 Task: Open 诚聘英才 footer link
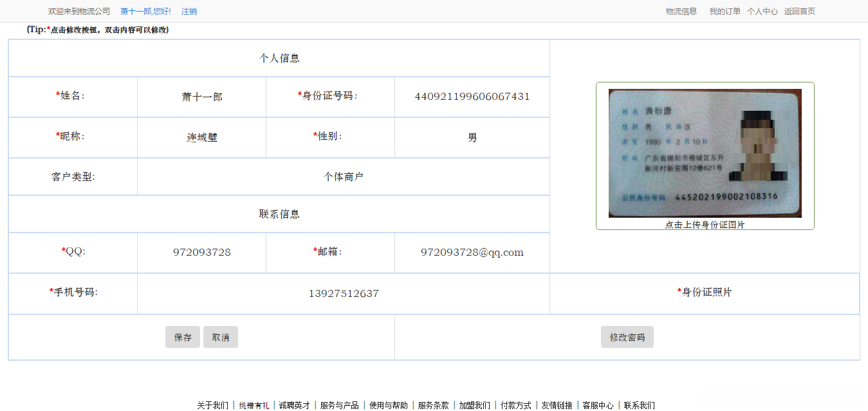[295, 405]
